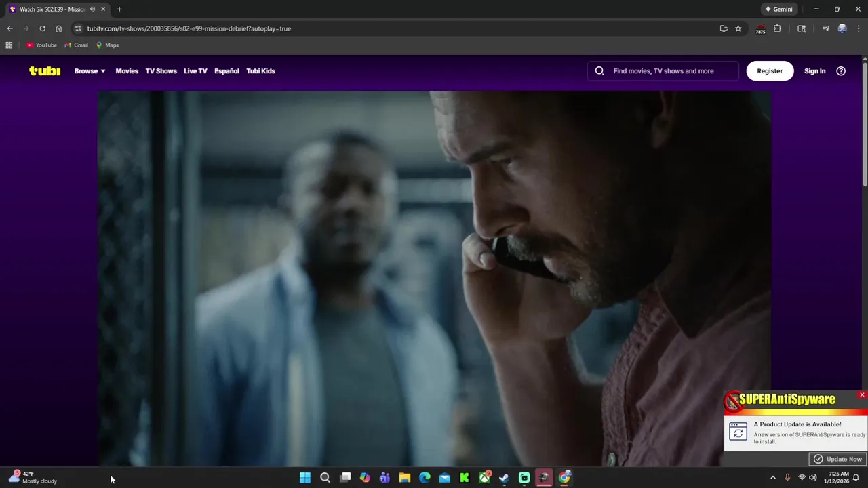868x488 pixels.
Task: Focus the Find movies, TV shows search field
Action: 663,71
